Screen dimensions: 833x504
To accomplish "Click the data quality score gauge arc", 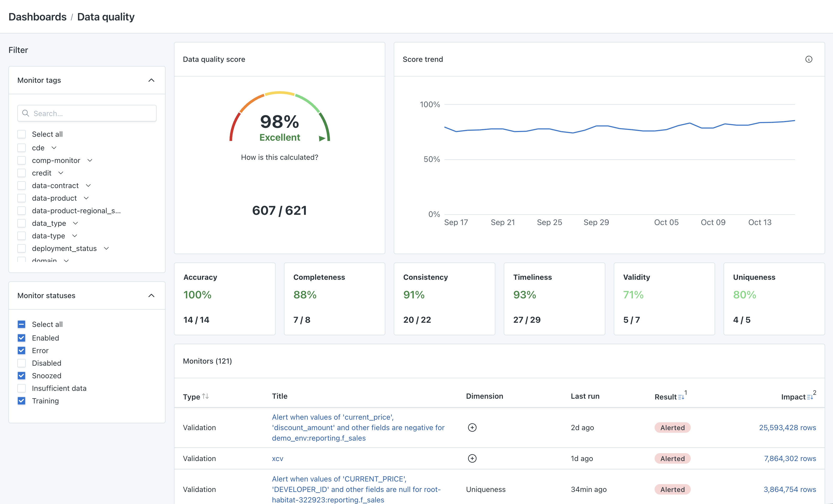I will [x=280, y=93].
